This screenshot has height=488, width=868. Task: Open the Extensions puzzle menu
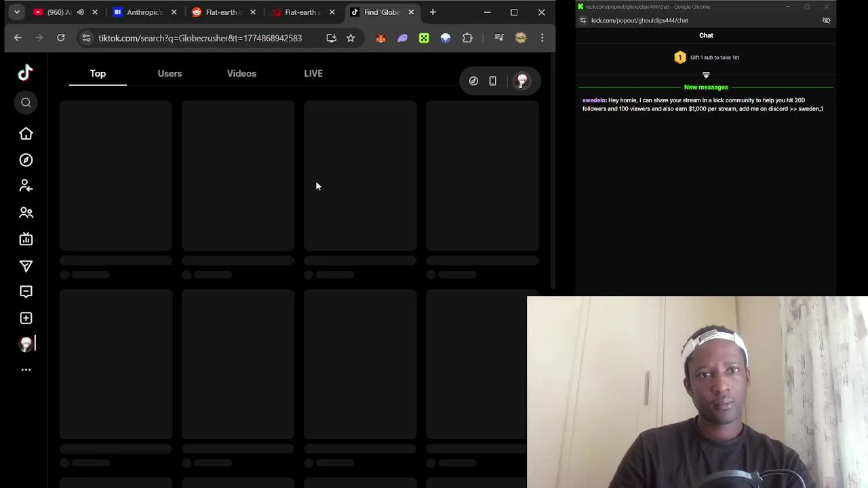[x=467, y=38]
